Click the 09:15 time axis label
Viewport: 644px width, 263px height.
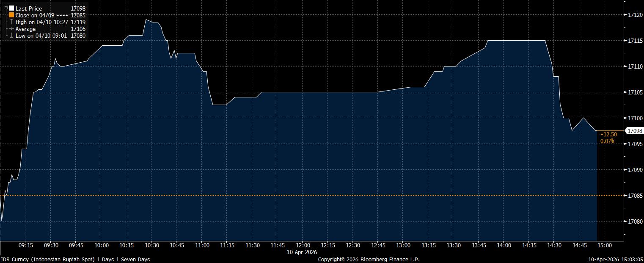(26, 246)
